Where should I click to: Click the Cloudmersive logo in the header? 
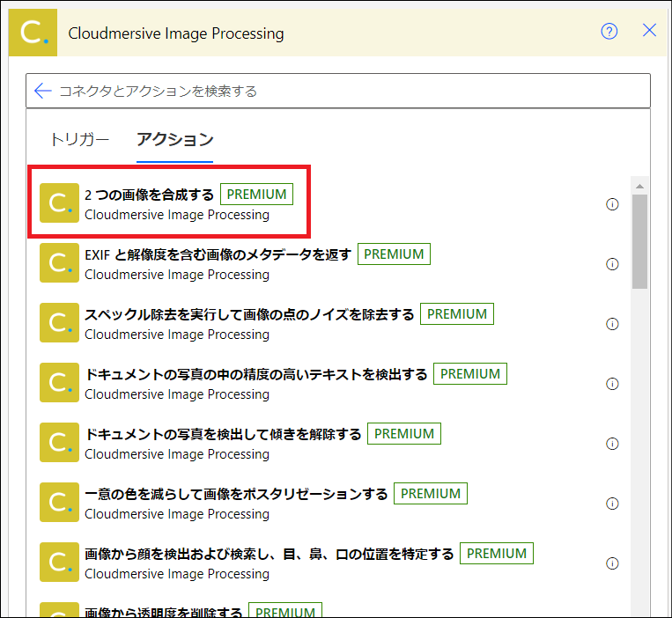(33, 33)
